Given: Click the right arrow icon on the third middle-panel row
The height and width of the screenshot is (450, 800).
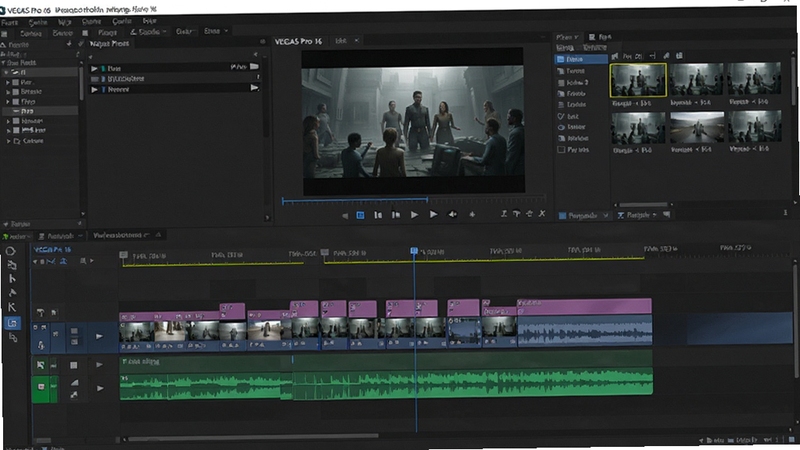Looking at the screenshot, I should tap(254, 88).
